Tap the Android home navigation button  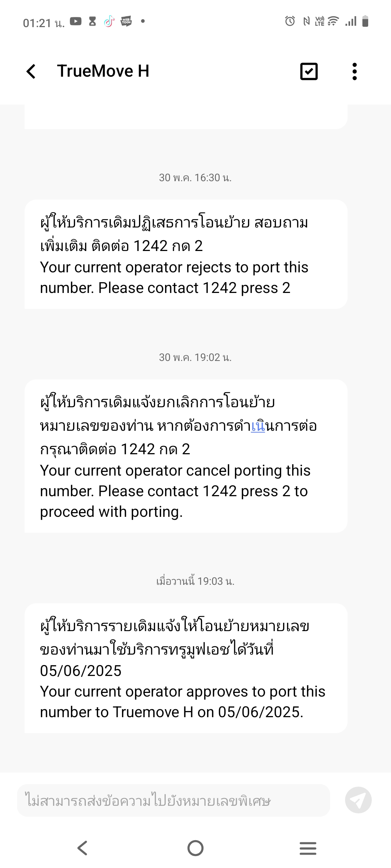click(x=195, y=848)
